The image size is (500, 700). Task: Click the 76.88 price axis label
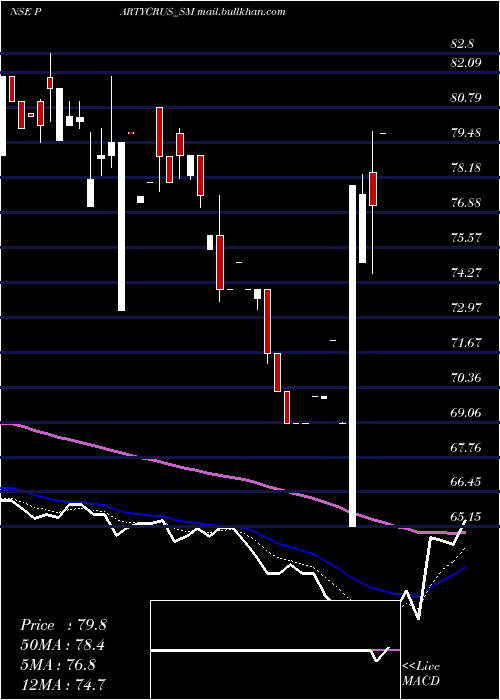point(466,202)
